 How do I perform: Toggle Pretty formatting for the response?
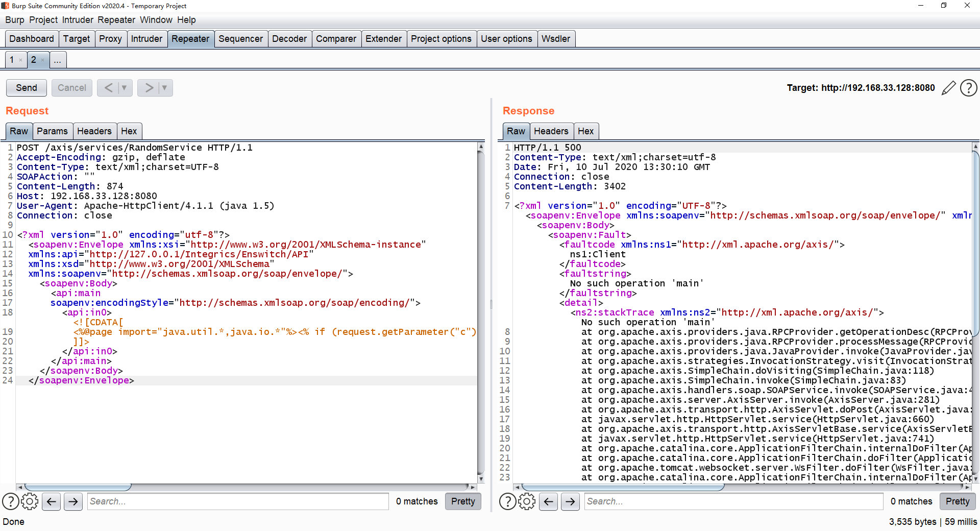[958, 501]
